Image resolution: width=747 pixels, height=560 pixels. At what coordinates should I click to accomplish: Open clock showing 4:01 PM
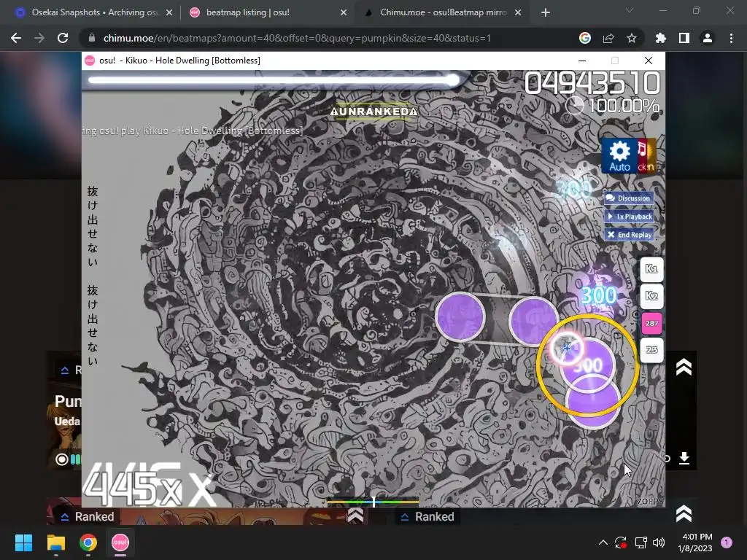tap(697, 542)
